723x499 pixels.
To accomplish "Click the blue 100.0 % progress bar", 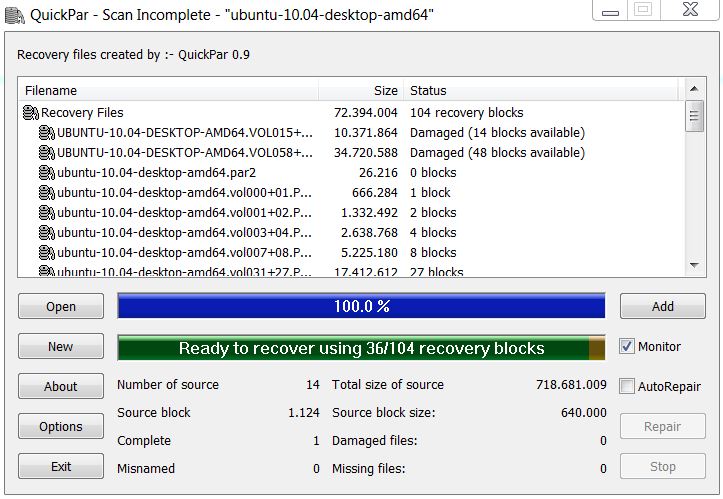I will point(361,306).
